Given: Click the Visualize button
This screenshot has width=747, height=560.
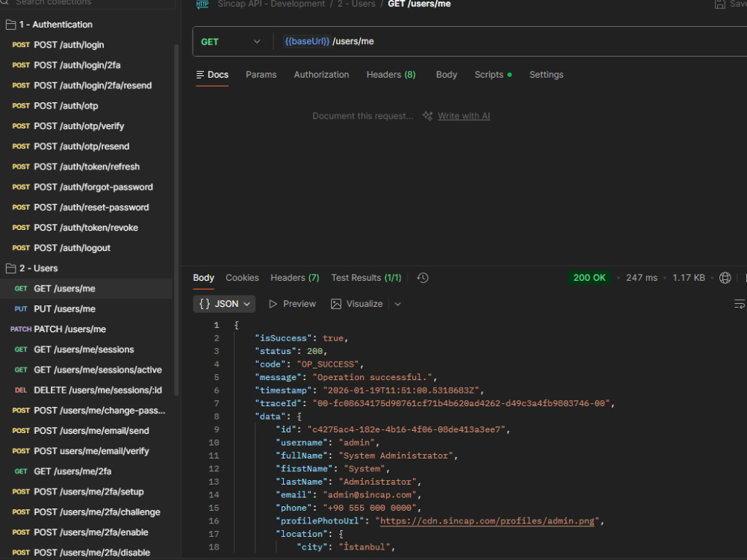Looking at the screenshot, I should tap(357, 304).
